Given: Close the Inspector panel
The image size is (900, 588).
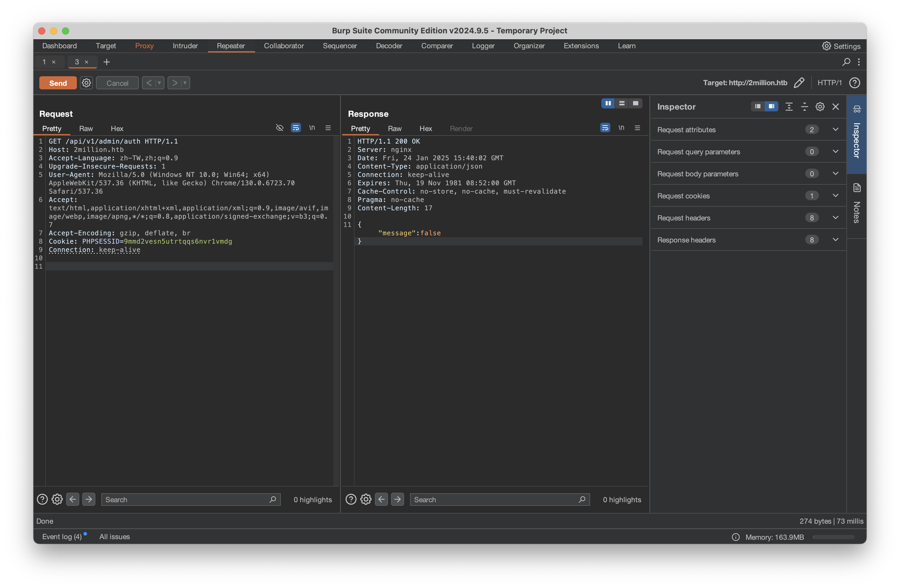Looking at the screenshot, I should point(836,107).
